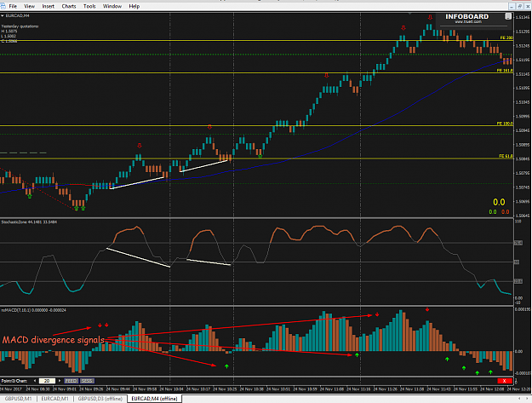Open the View menu

[x=30, y=6]
